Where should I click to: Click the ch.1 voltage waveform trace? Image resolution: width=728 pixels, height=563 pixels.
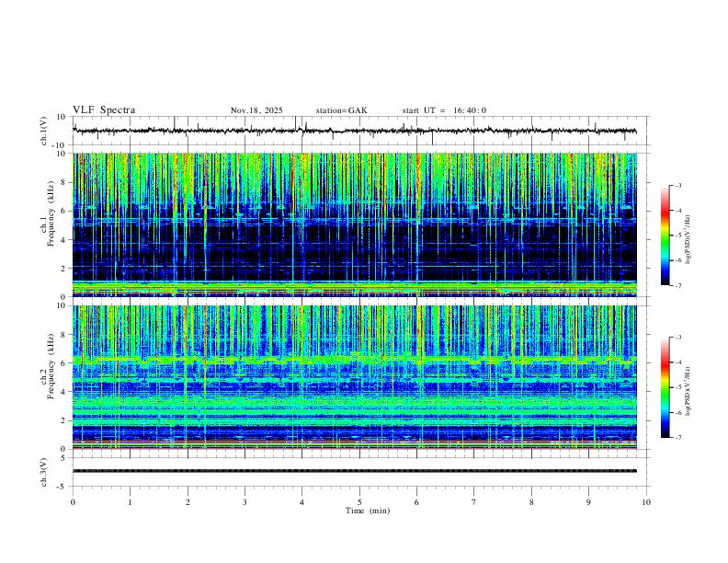coord(355,131)
